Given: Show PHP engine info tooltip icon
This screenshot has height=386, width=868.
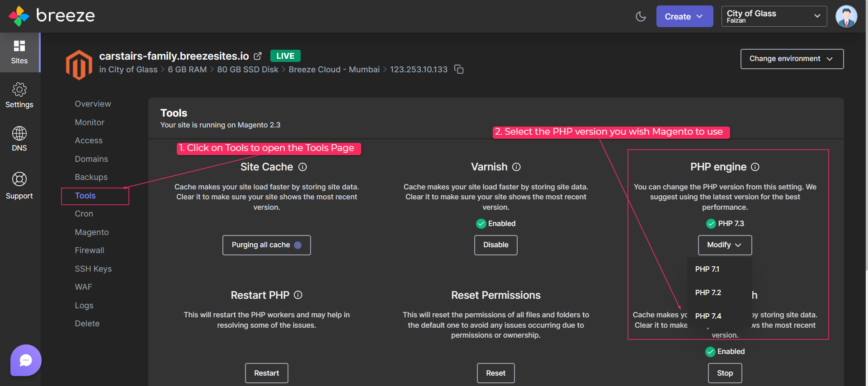Looking at the screenshot, I should (x=755, y=167).
